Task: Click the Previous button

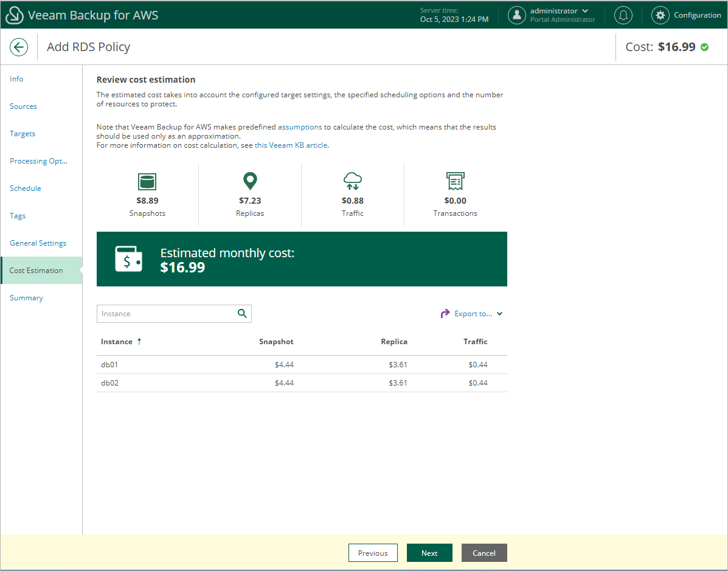Action: (373, 553)
